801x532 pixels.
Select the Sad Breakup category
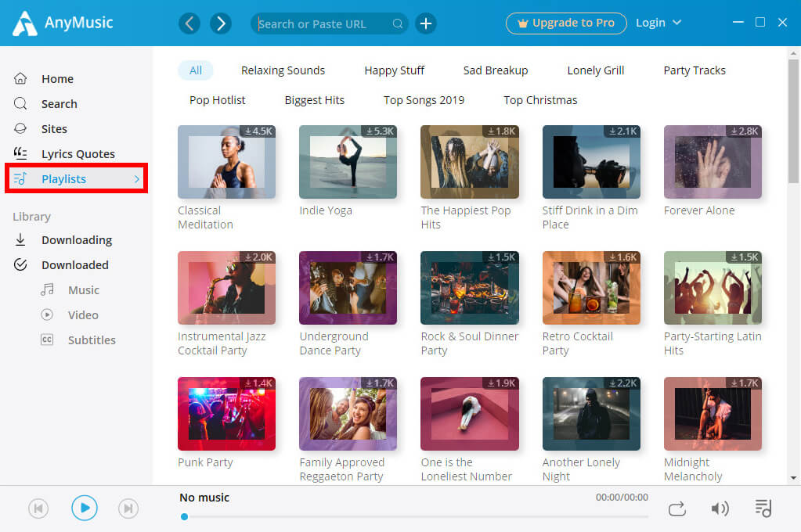point(496,70)
